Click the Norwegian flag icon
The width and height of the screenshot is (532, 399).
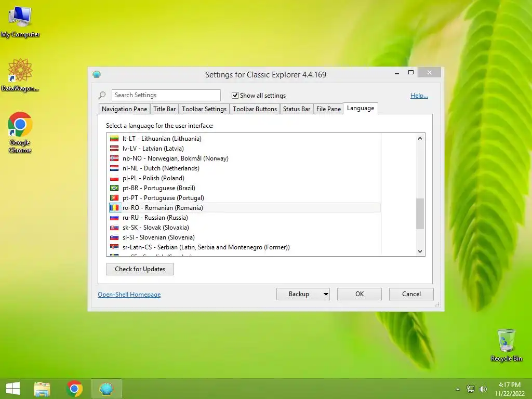coord(114,158)
